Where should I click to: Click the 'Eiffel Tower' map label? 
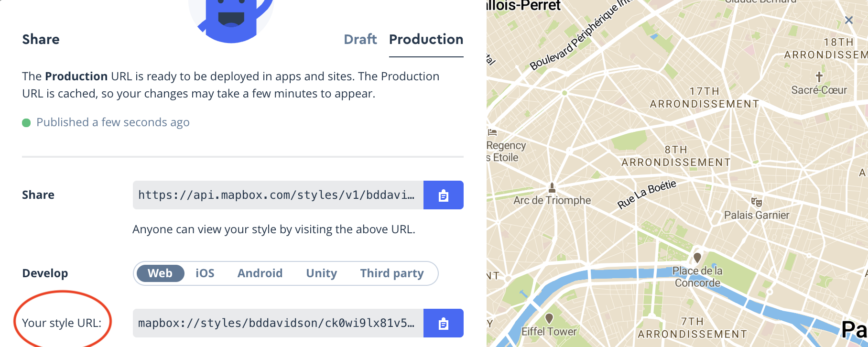point(549,331)
